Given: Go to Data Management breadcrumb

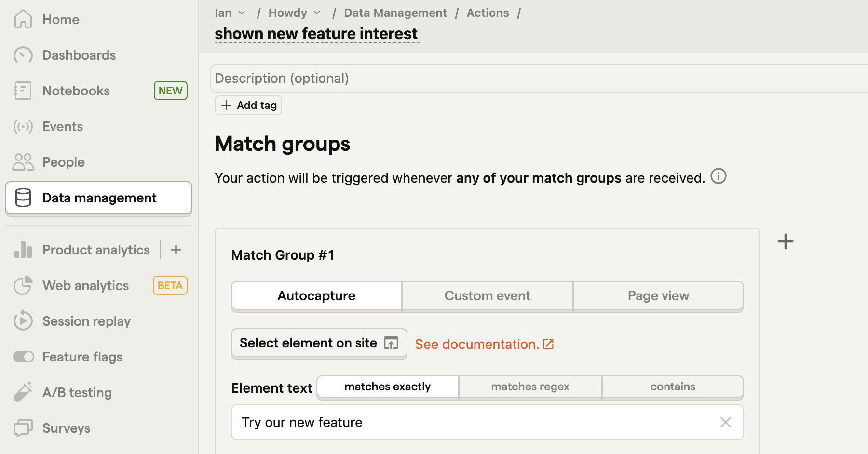Looking at the screenshot, I should 395,13.
